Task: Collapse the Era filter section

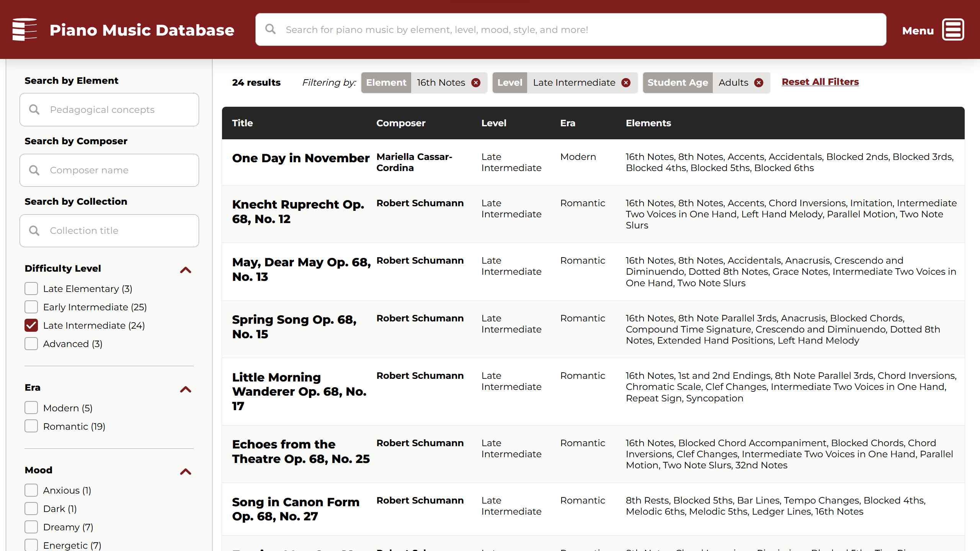Action: [186, 389]
